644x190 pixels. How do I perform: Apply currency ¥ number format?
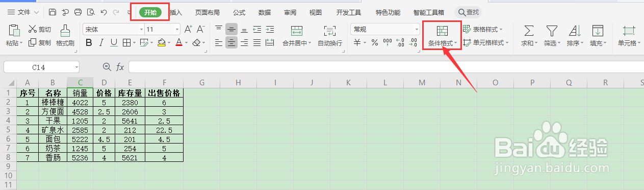click(358, 43)
